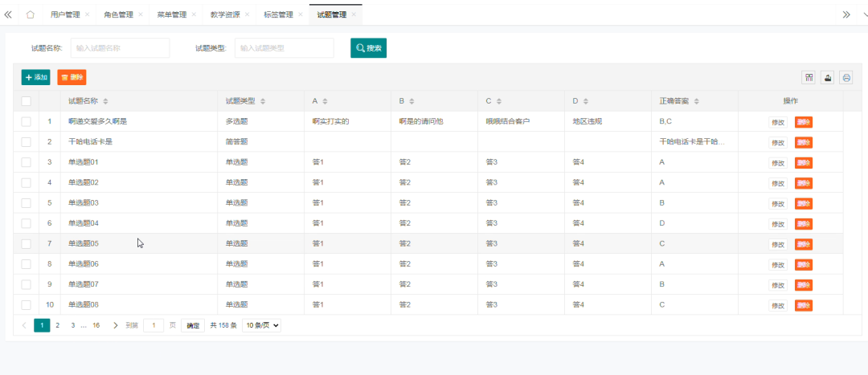Click 修改 for 单选题08
This screenshot has height=375, width=868.
point(778,305)
